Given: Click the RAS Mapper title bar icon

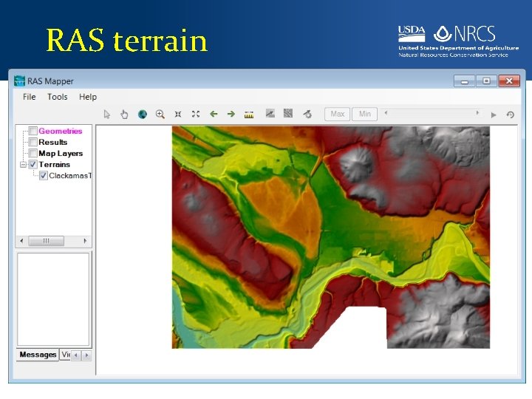Looking at the screenshot, I should [19, 81].
